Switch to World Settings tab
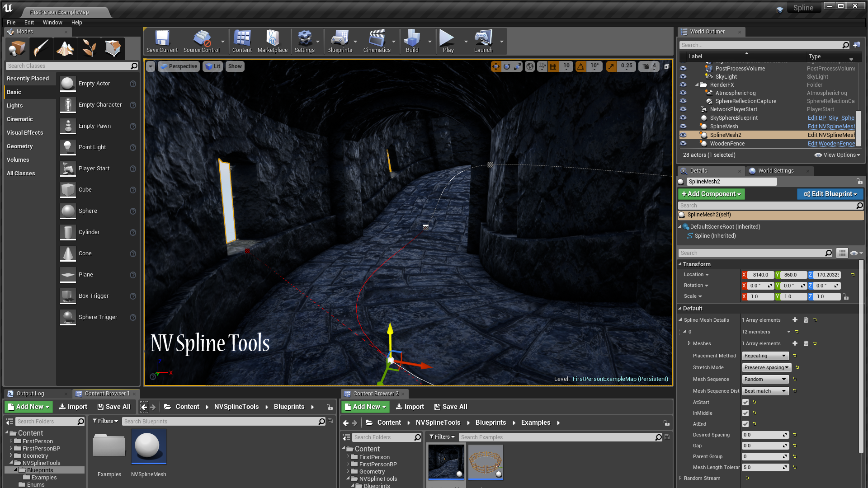The width and height of the screenshot is (868, 488). 776,171
